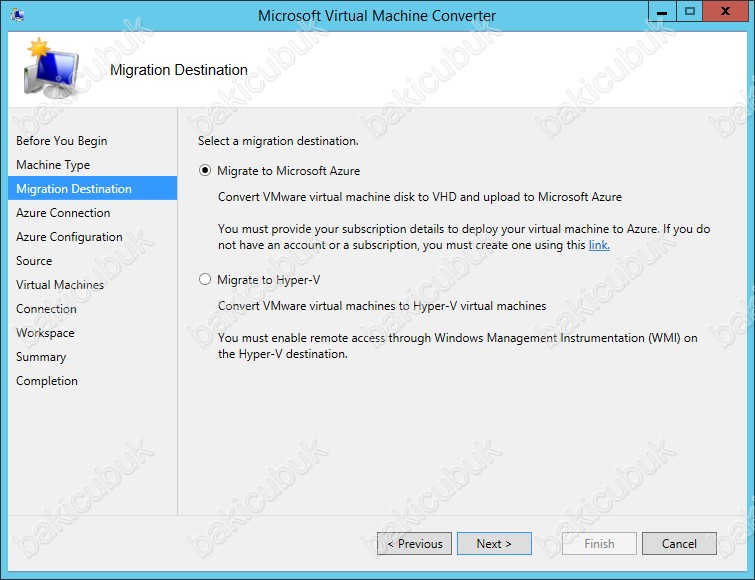Screen dimensions: 755x580
Task: Select Migrate to Hyper-V radio button
Action: tap(205, 279)
